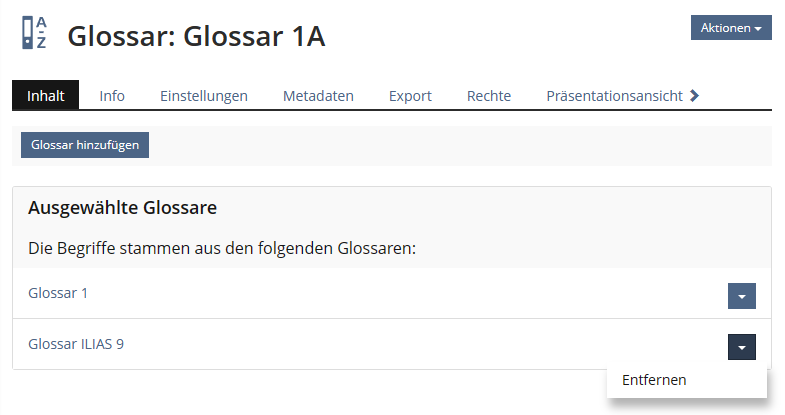This screenshot has width=785, height=415.
Task: Open the Aktionen dropdown menu
Action: tap(730, 28)
